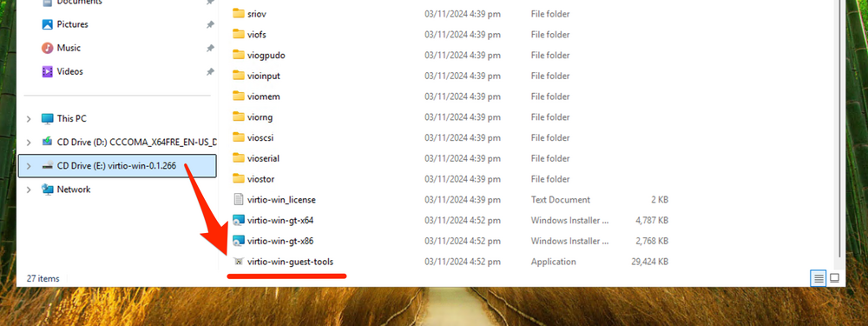868x326 pixels.
Task: Select Videos in the navigation pane
Action: (69, 71)
